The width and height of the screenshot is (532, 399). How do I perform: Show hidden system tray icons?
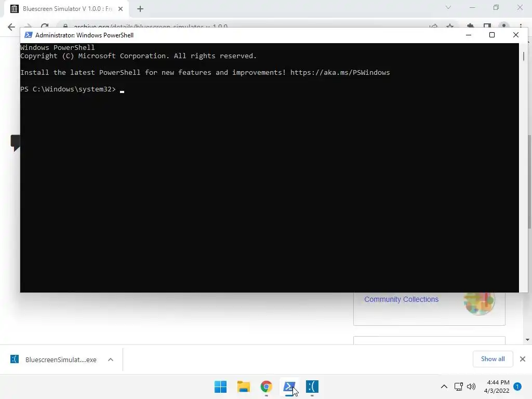444,387
